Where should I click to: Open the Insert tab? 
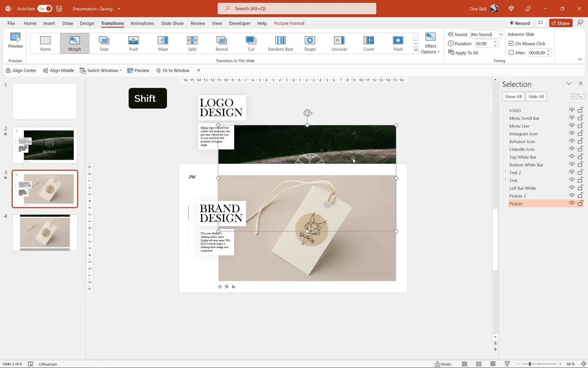pyautogui.click(x=49, y=23)
